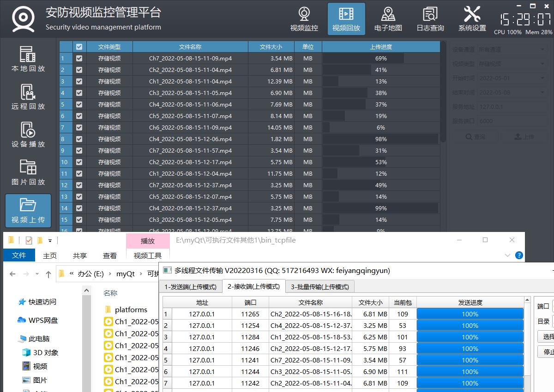Select 图片回放 in left sidebar
Screen dimensions: 554x392
coord(28,172)
